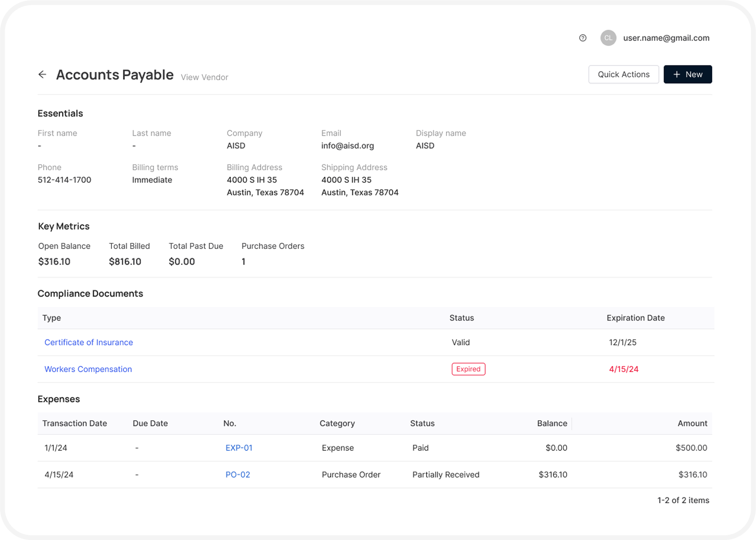
Task: Click the Category column header in Expenses
Action: (337, 424)
